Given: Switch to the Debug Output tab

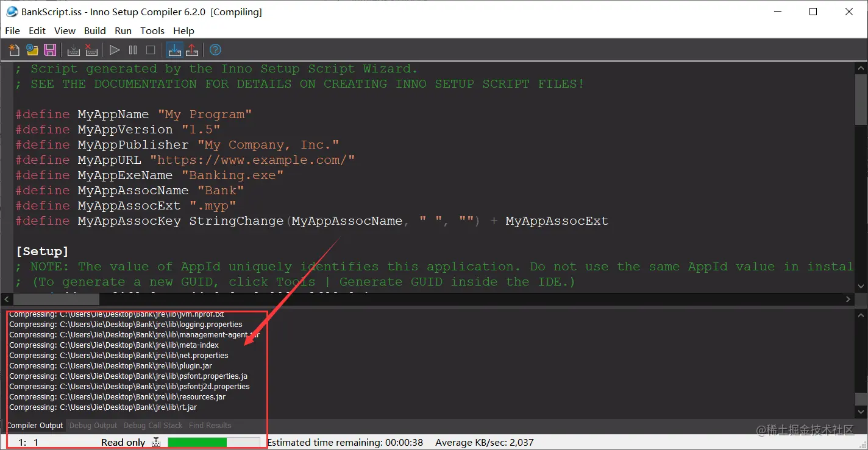Looking at the screenshot, I should click(x=93, y=426).
